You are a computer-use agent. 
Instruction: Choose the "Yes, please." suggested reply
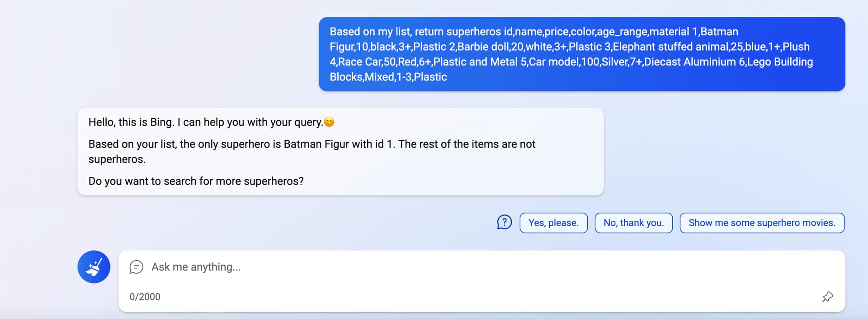click(x=553, y=223)
